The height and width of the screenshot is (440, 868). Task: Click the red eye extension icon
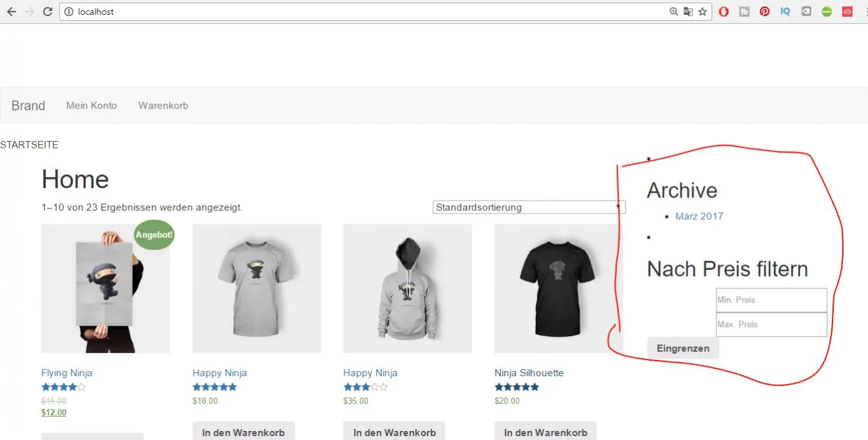847,12
